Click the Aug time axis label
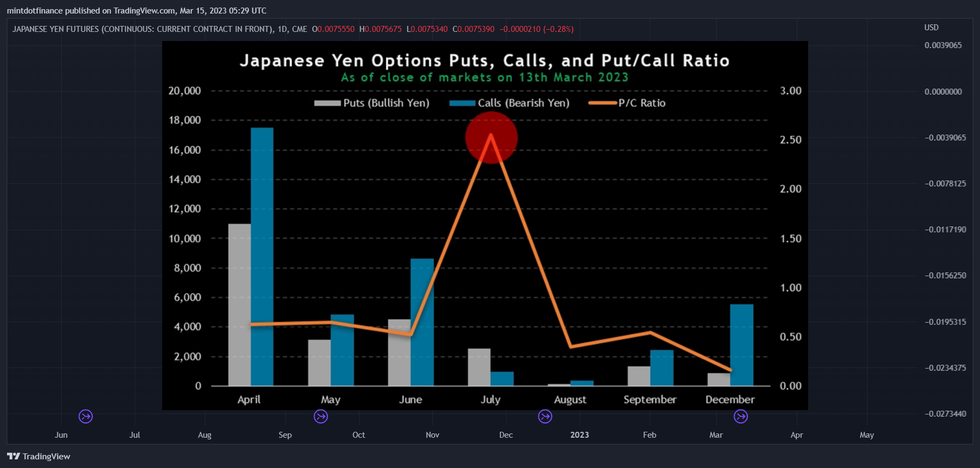This screenshot has width=980, height=468. click(205, 435)
